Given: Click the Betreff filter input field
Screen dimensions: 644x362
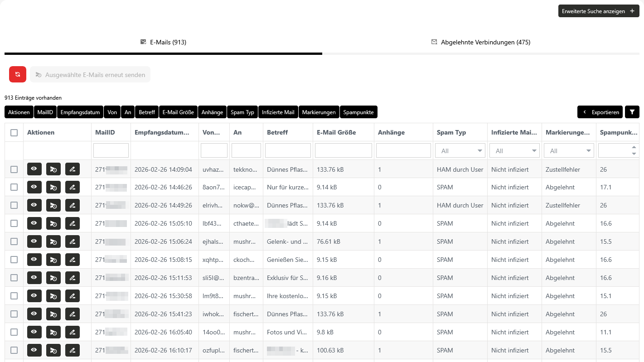Looking at the screenshot, I should pyautogui.click(x=288, y=150).
